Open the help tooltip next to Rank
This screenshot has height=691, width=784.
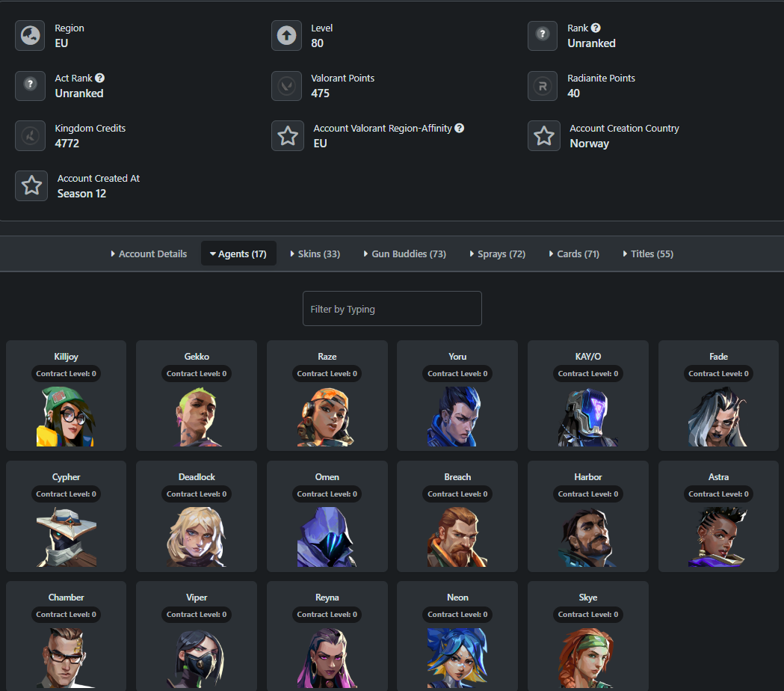[596, 28]
